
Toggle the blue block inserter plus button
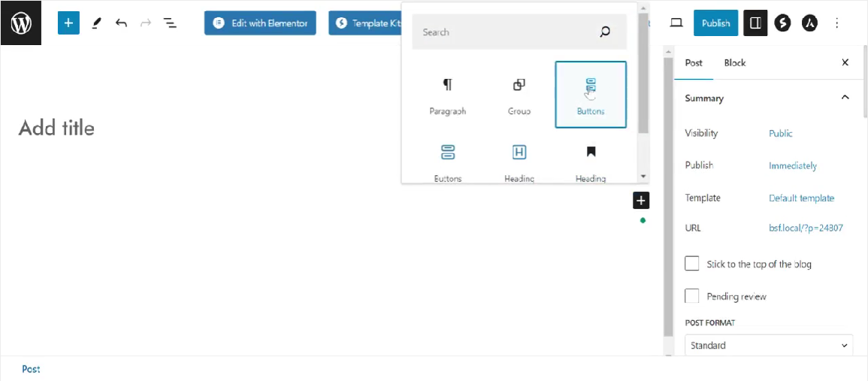(68, 23)
